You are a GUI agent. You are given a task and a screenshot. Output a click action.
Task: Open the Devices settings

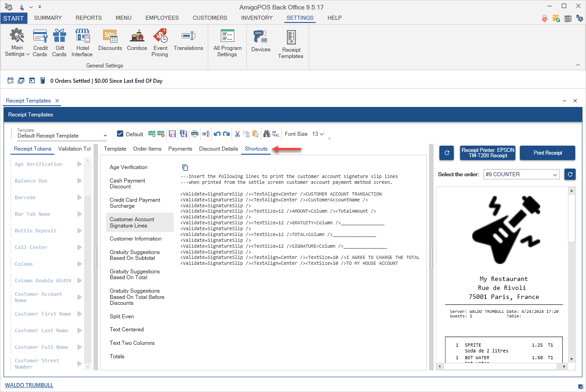pos(261,41)
